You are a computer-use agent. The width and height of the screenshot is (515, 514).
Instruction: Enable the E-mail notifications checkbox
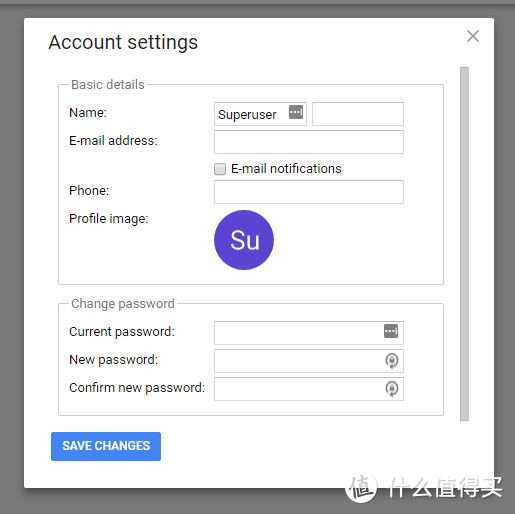(x=220, y=169)
